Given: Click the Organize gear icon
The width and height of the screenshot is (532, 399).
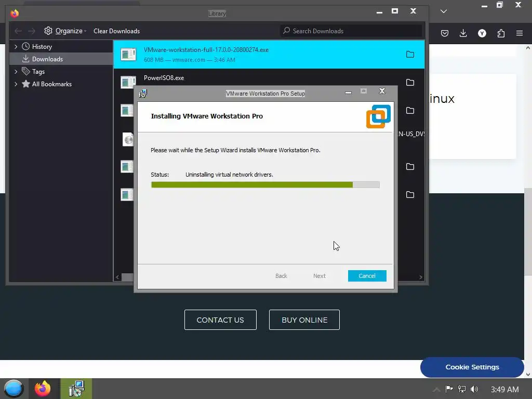Looking at the screenshot, I should [x=48, y=31].
